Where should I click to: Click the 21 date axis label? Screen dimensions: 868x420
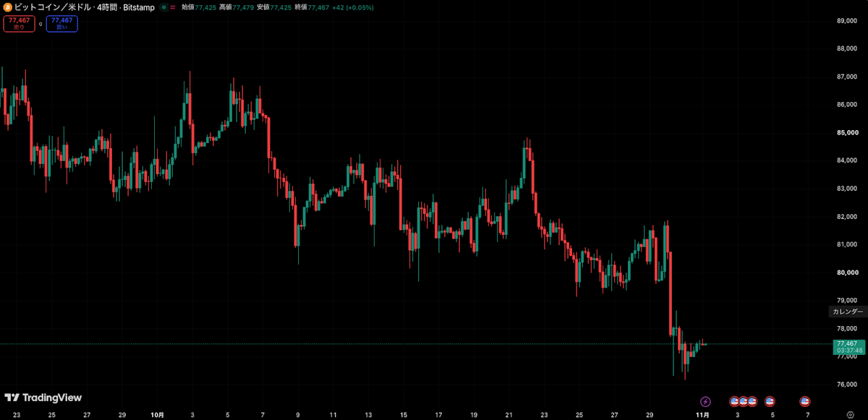tap(509, 415)
